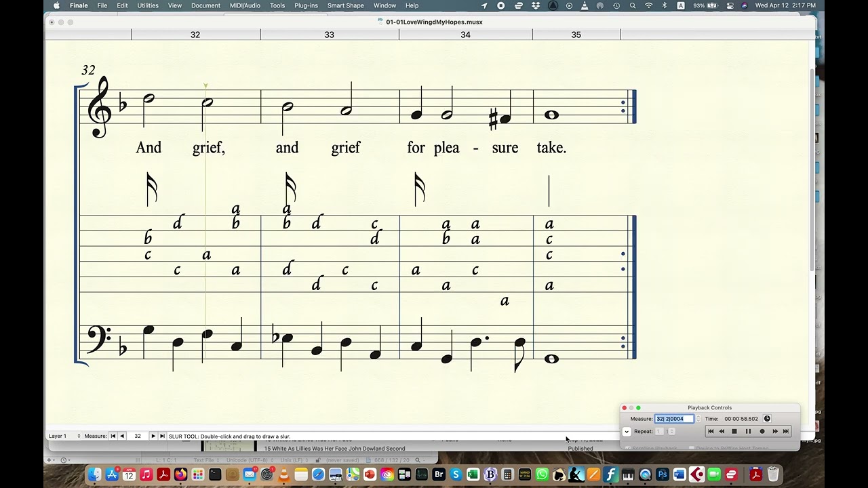868x488 pixels.
Task: Click the record button in Playback Controls
Action: pos(762,431)
